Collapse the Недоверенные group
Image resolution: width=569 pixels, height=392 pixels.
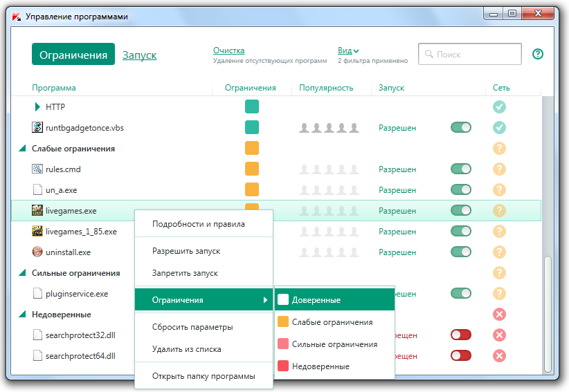23,314
